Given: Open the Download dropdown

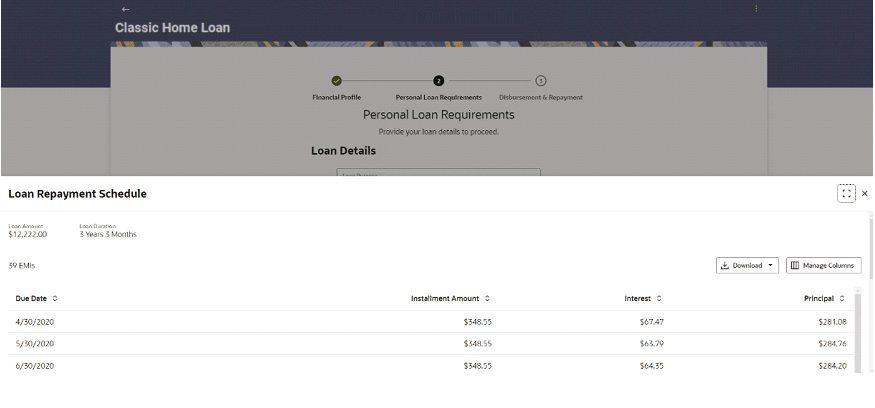Looking at the screenshot, I should pyautogui.click(x=747, y=266).
